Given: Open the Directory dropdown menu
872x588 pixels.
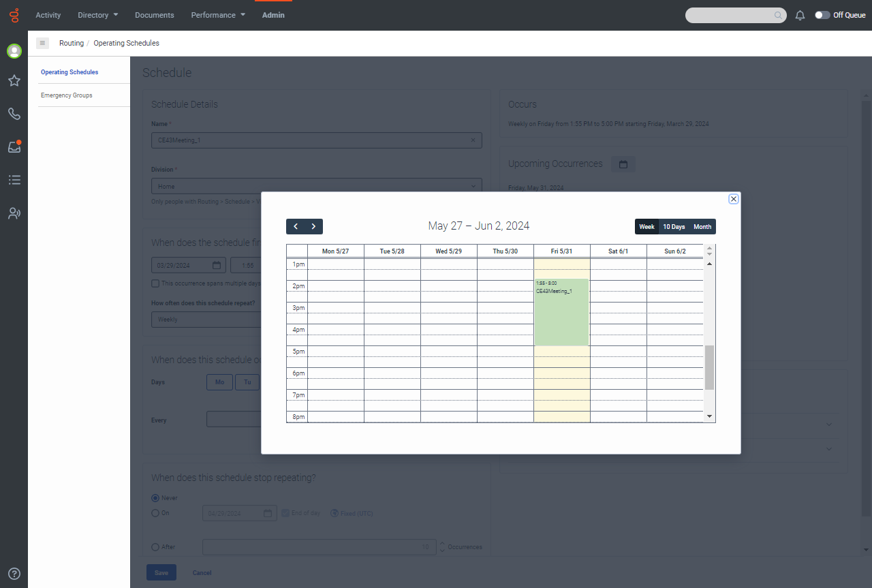Looking at the screenshot, I should 97,15.
